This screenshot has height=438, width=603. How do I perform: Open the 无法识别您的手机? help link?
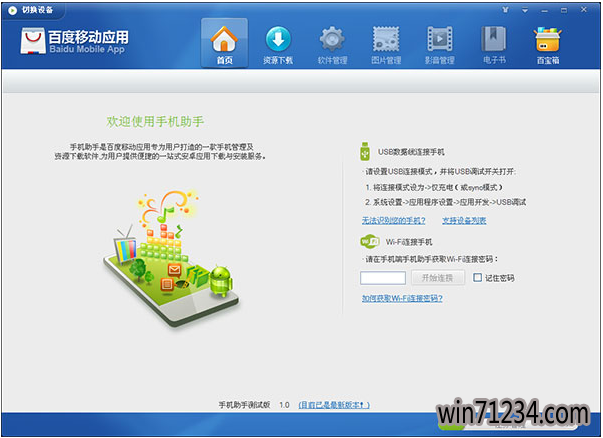click(393, 221)
